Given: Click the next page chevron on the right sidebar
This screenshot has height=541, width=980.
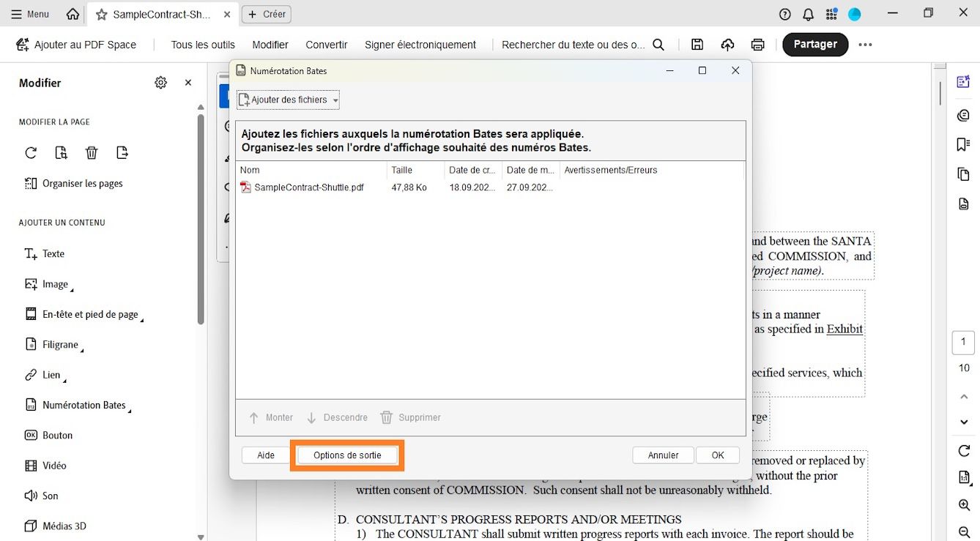Looking at the screenshot, I should pyautogui.click(x=963, y=422).
